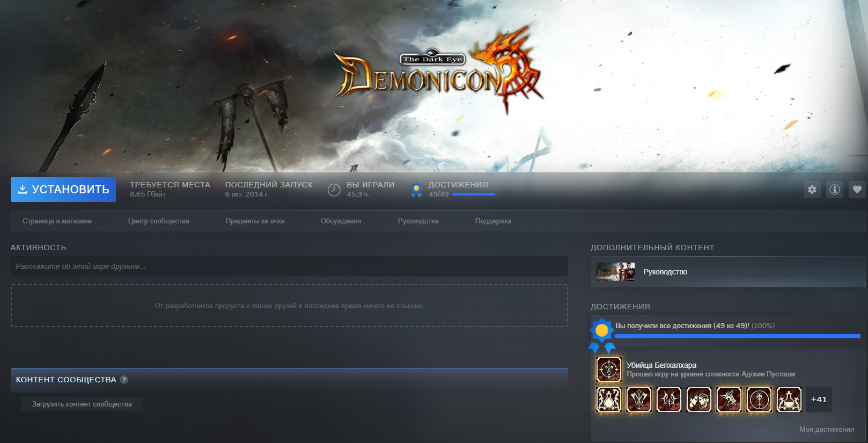Screen dimensions: 868x443
Task: Click the АКТИВНОСТЬ section heading
Action: point(39,248)
